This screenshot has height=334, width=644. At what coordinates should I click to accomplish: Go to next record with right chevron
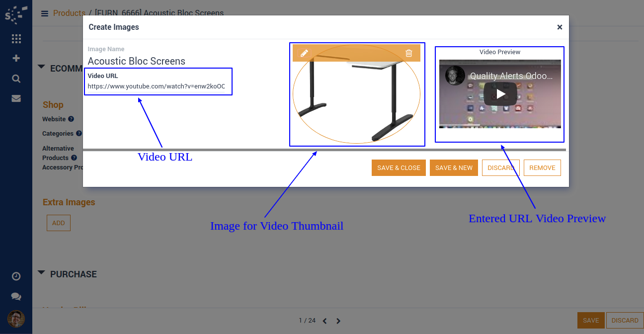[338, 321]
